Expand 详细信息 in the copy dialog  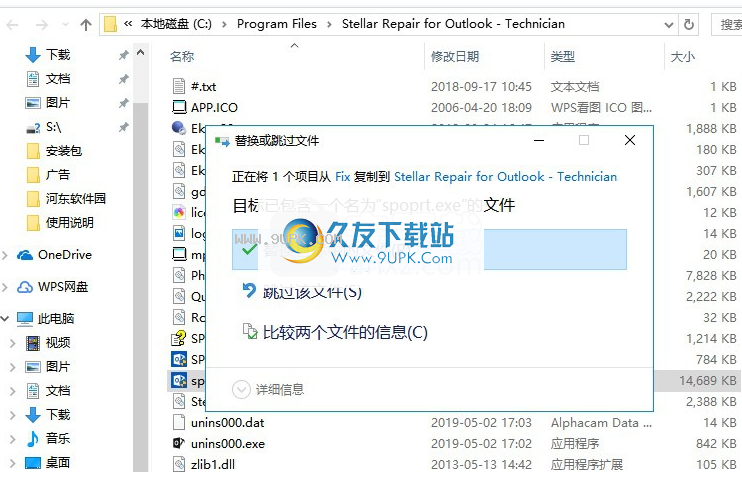point(268,390)
